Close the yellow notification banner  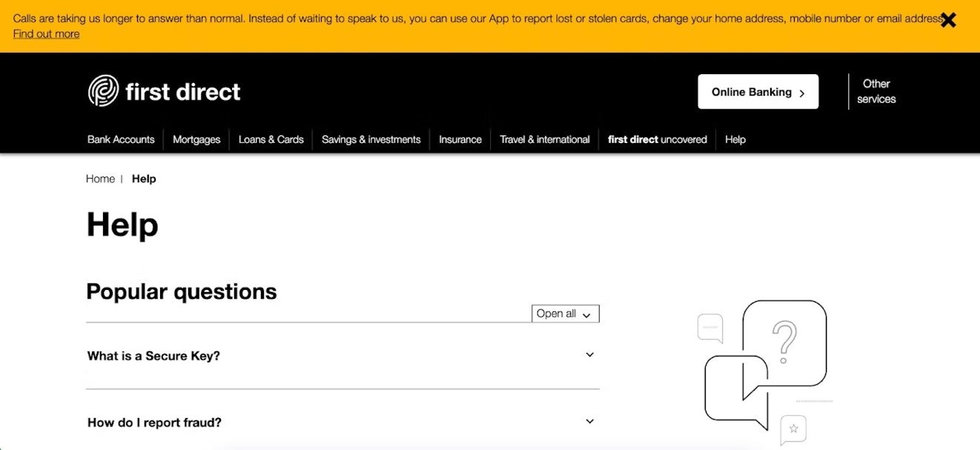tap(947, 20)
